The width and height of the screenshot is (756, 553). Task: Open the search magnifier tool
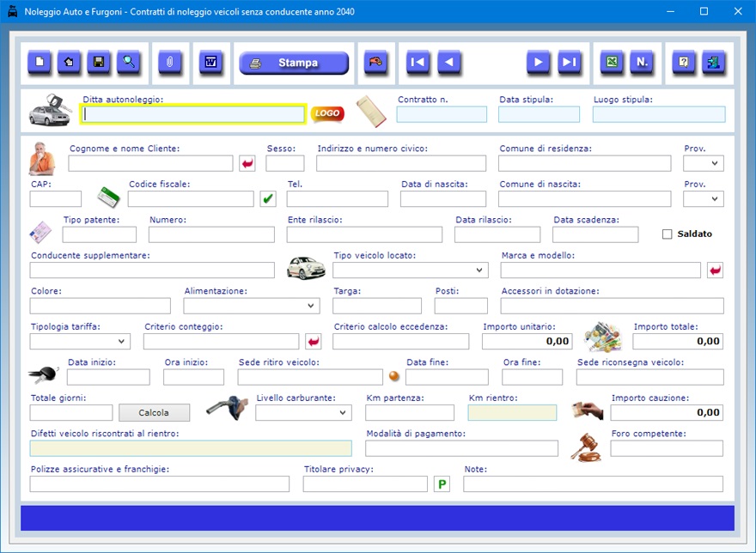(129, 63)
